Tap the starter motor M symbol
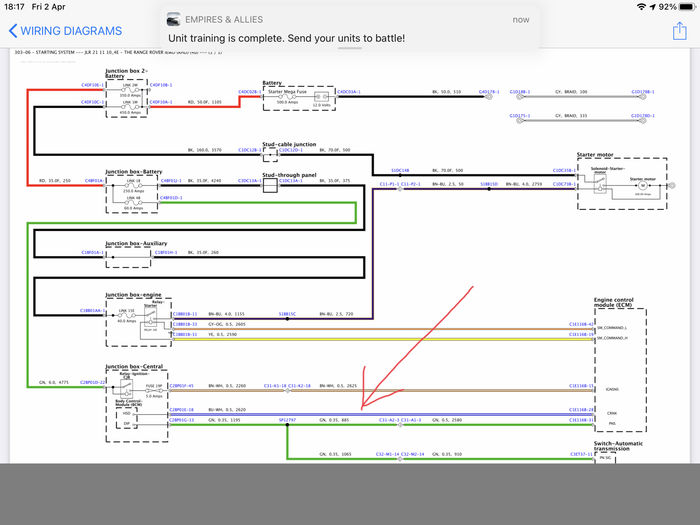This screenshot has width=700, height=525. (x=642, y=185)
